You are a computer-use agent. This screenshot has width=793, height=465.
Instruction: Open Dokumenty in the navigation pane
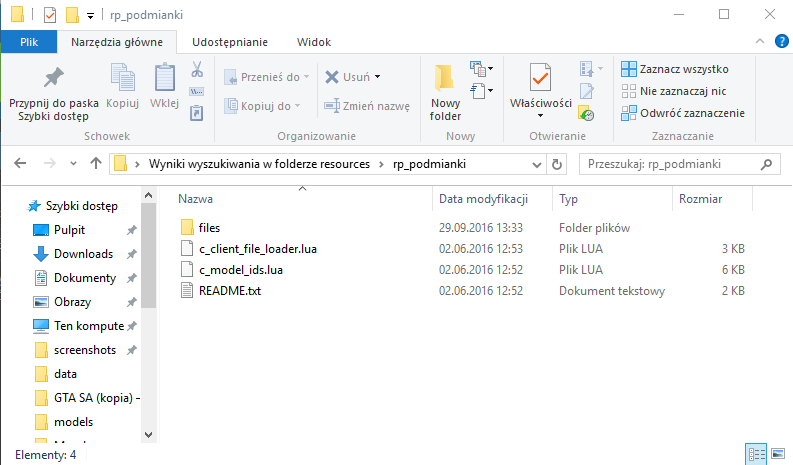tap(85, 278)
